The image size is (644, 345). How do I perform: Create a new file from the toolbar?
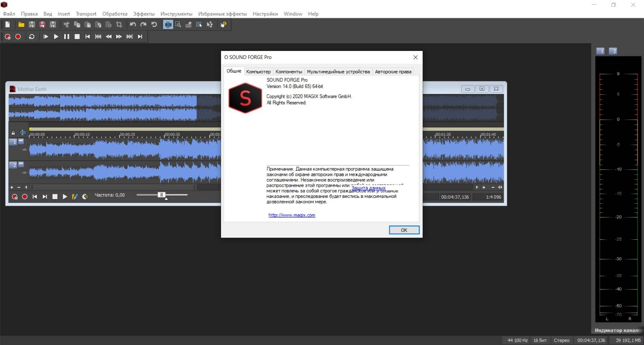(x=8, y=24)
